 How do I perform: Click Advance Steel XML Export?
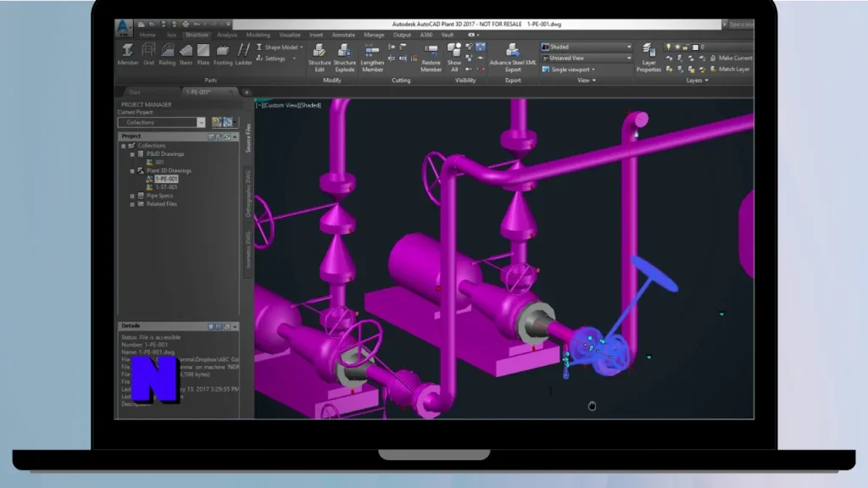point(513,58)
